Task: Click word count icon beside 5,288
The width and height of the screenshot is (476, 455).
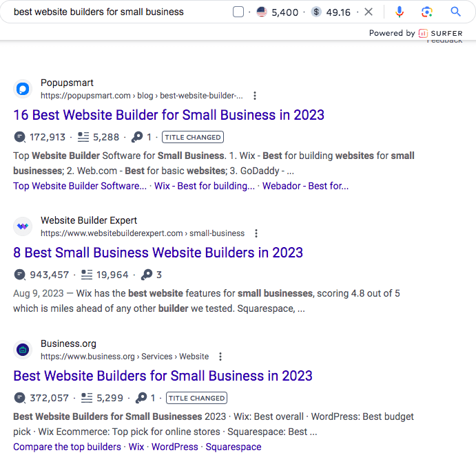Action: tap(83, 137)
